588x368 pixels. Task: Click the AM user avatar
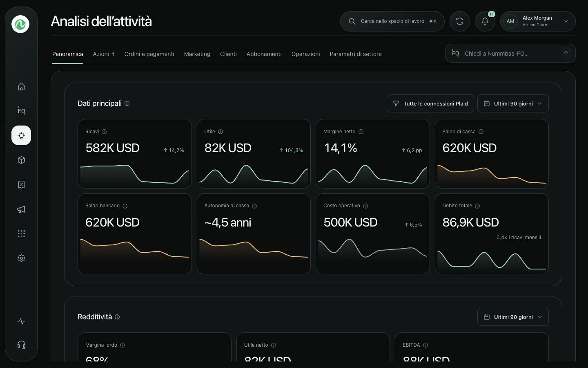point(510,21)
